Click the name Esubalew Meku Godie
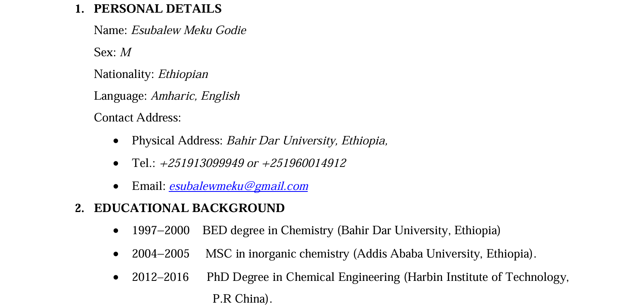Screen dimensions: 644x305 (x=189, y=30)
